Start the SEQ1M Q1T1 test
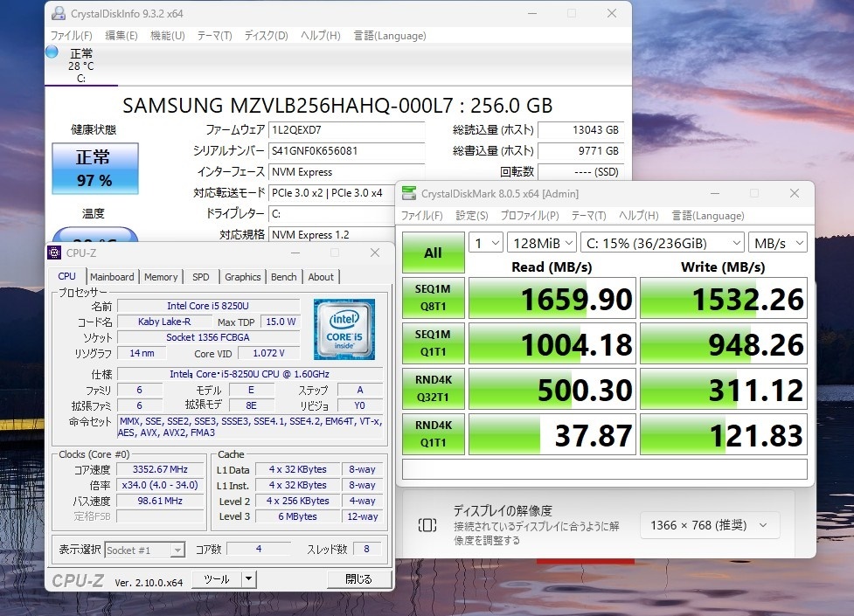This screenshot has width=854, height=616. [x=433, y=343]
